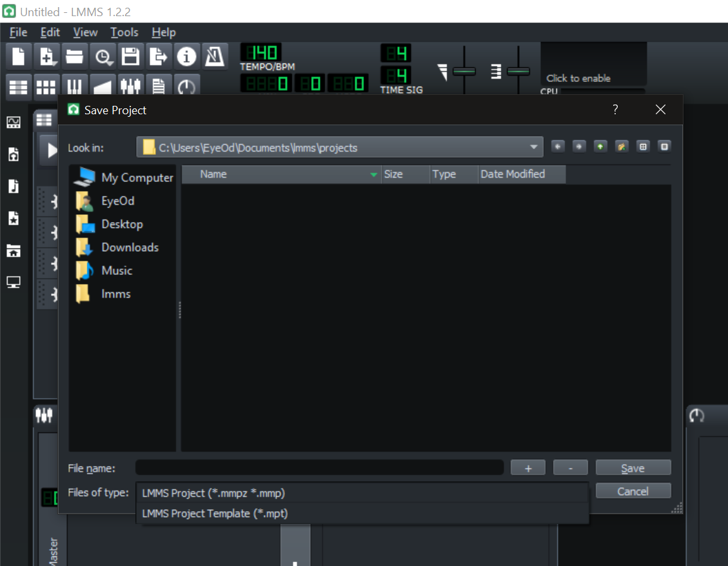
Task: Click the export project icon
Action: [159, 57]
